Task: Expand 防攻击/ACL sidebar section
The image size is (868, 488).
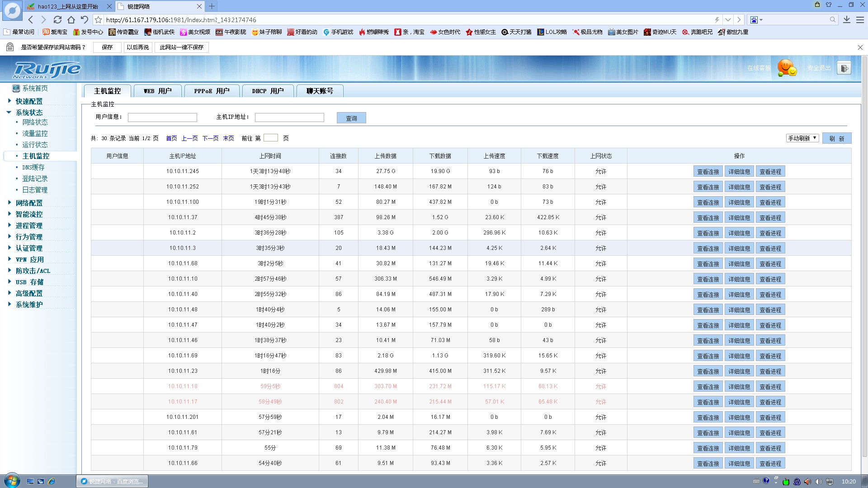Action: (x=33, y=271)
